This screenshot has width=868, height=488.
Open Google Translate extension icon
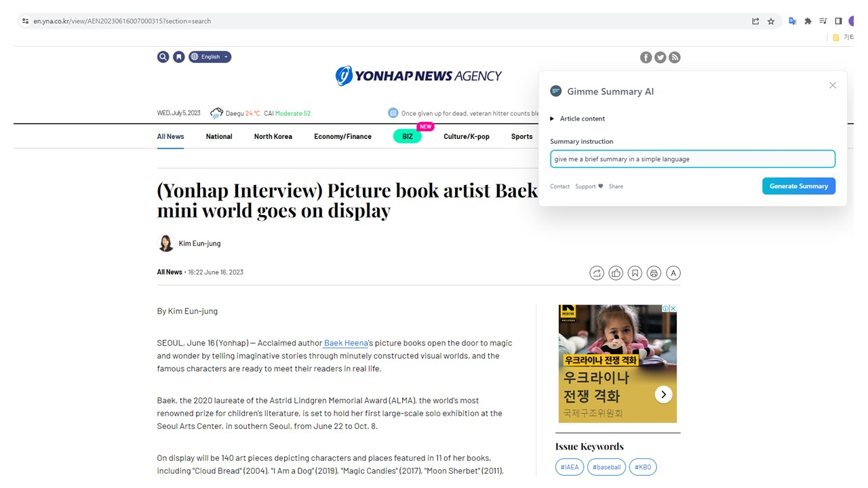792,21
